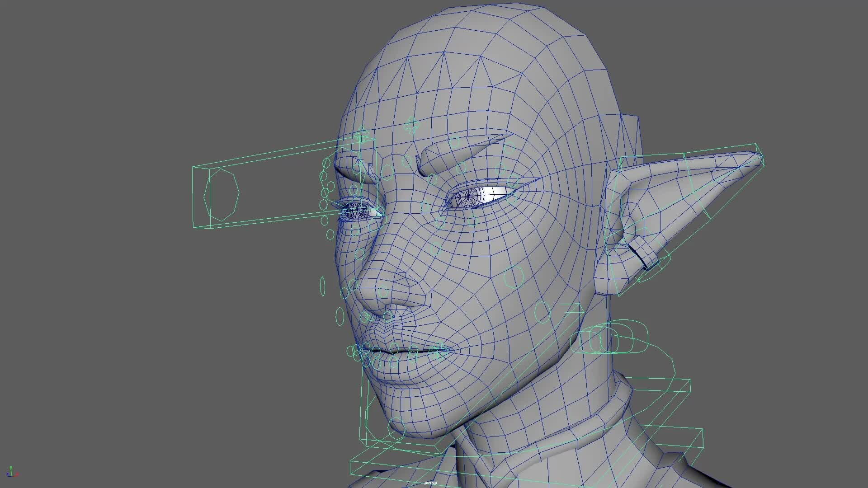Click the view axis origin indicator
The image size is (868, 488).
click(x=11, y=474)
